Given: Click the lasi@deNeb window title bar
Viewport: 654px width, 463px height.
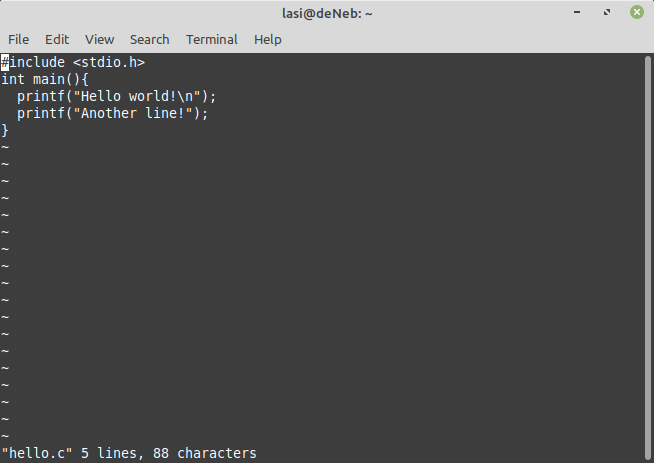Looking at the screenshot, I should click(x=327, y=14).
